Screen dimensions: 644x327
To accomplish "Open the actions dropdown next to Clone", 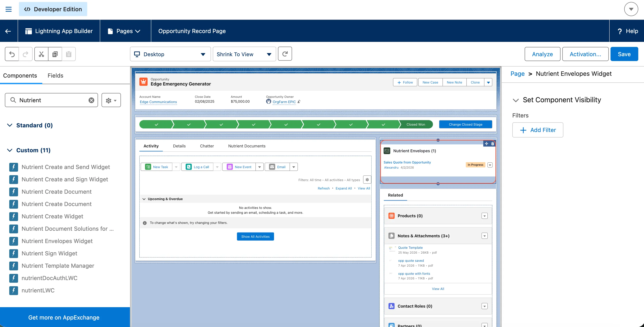I will click(x=488, y=82).
